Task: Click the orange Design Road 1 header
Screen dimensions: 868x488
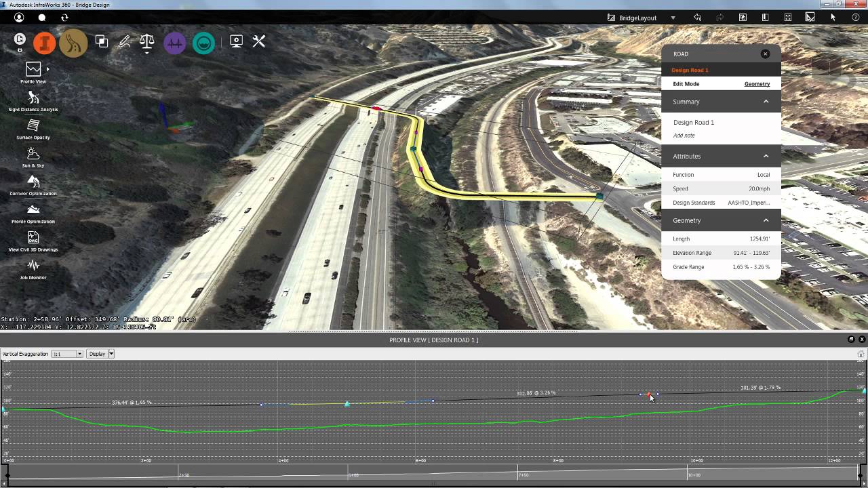Action: click(690, 70)
